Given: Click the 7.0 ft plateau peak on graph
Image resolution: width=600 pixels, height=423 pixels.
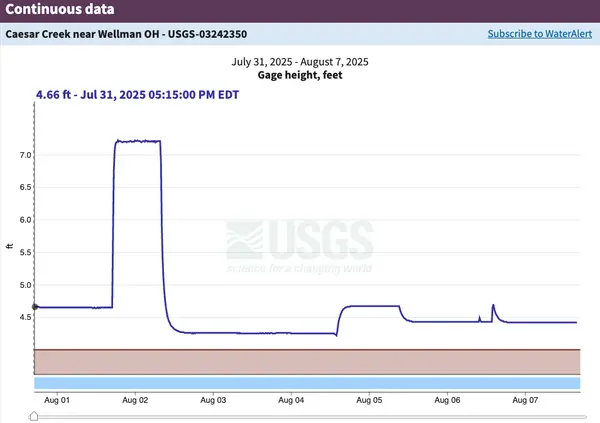Looking at the screenshot, I should click(x=138, y=142).
